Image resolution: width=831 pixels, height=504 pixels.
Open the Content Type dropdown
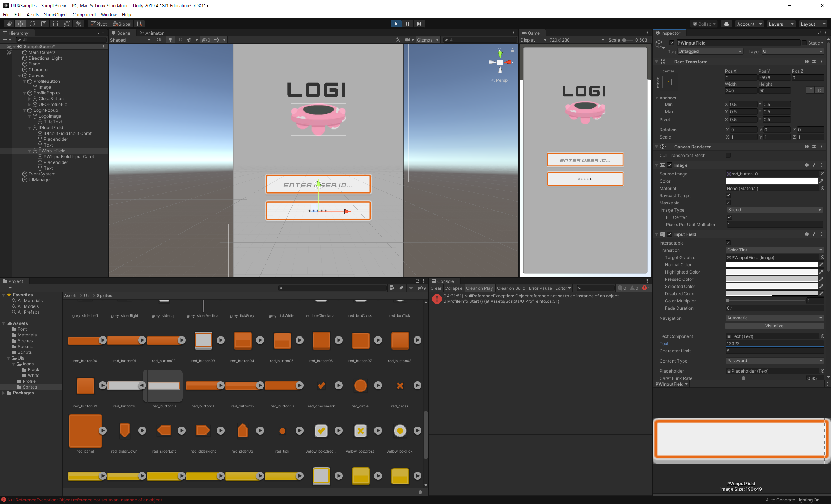774,361
